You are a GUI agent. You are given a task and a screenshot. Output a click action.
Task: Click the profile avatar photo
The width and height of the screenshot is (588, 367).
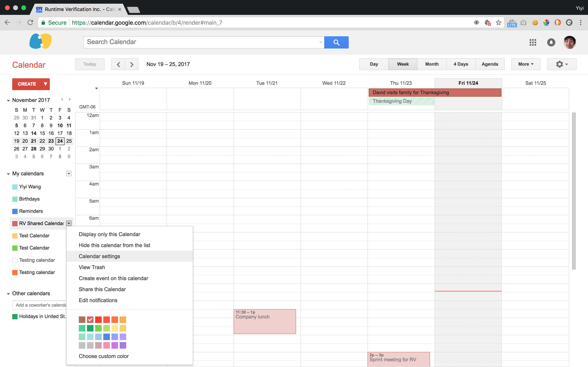coord(569,42)
